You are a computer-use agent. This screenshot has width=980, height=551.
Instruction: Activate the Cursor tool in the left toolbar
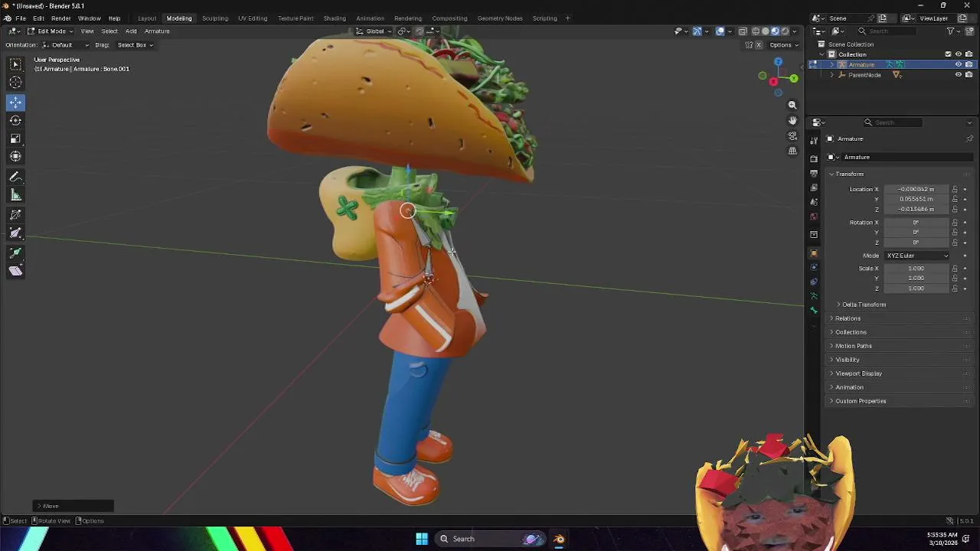[15, 83]
